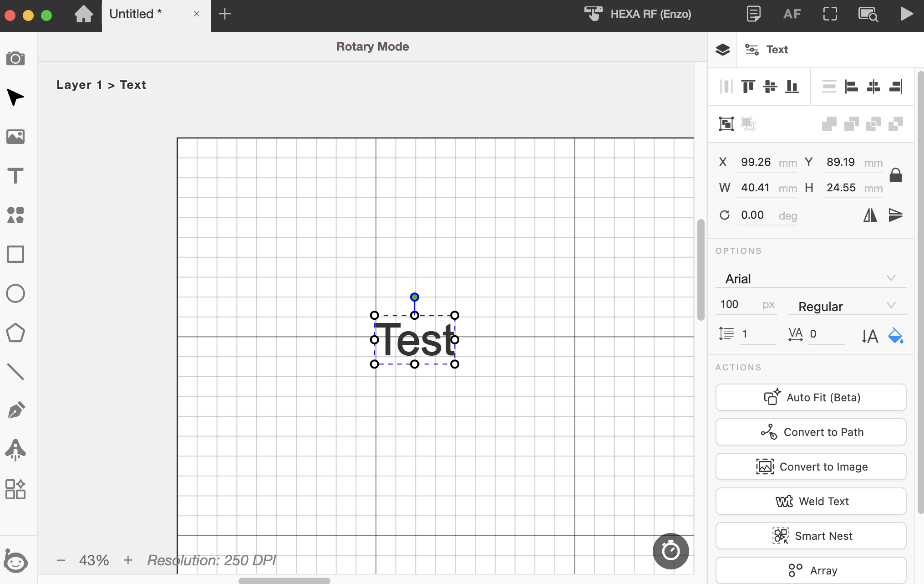Open the Arial font dropdown

point(811,278)
